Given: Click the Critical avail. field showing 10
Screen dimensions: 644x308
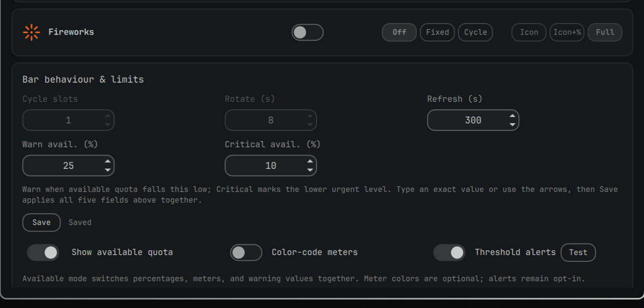Looking at the screenshot, I should [271, 166].
